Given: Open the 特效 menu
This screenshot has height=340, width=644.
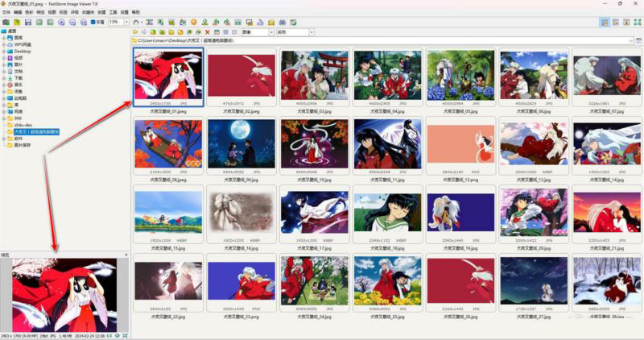Looking at the screenshot, I should coord(40,12).
